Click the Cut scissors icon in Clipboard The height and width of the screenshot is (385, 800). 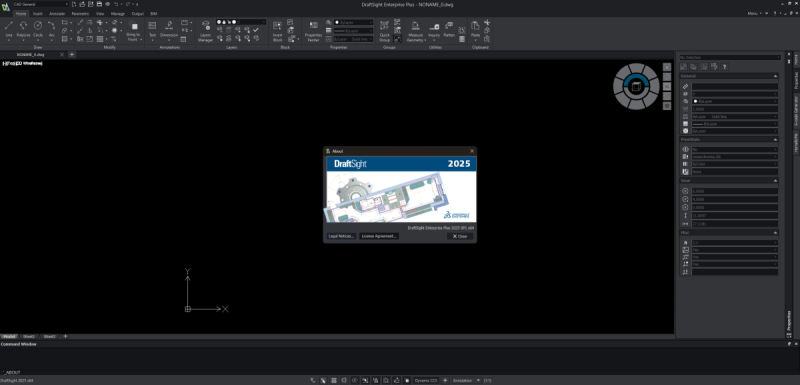[487, 22]
